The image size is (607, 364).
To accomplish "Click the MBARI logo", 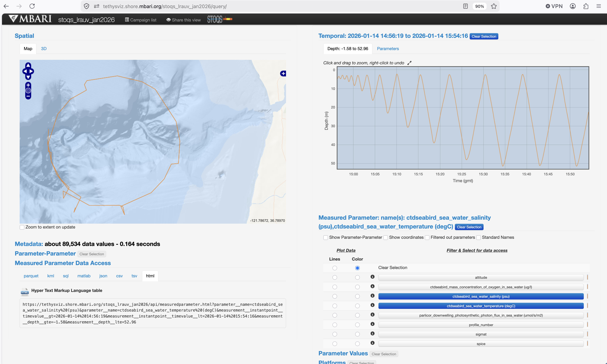I will 30,19.
